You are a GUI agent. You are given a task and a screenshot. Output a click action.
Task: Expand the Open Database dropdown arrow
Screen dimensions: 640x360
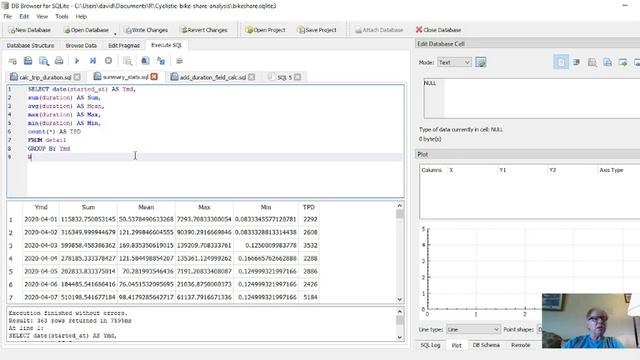point(115,33)
